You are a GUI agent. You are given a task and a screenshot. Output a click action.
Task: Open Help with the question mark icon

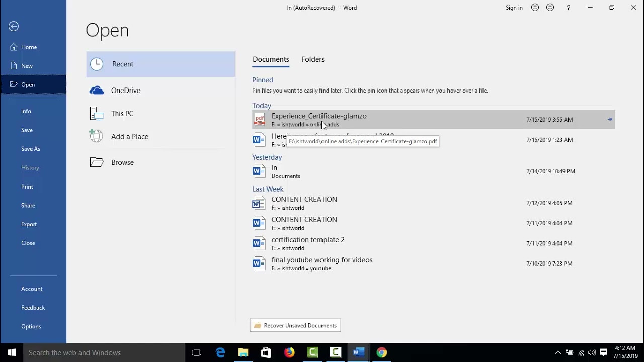click(569, 8)
